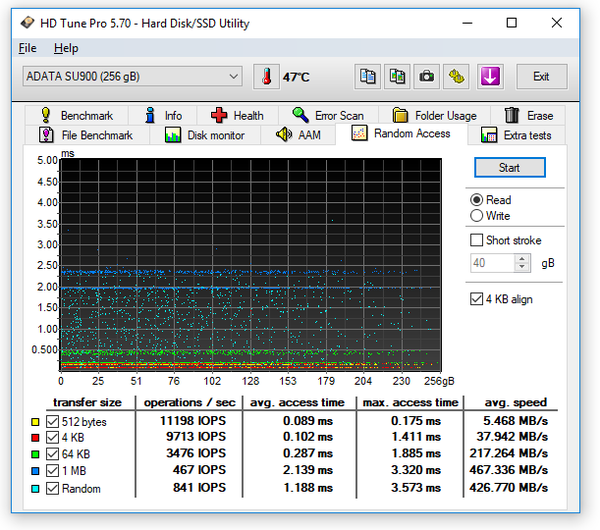This screenshot has width=600, height=530.
Task: Switch to the Erase tab
Action: [528, 115]
